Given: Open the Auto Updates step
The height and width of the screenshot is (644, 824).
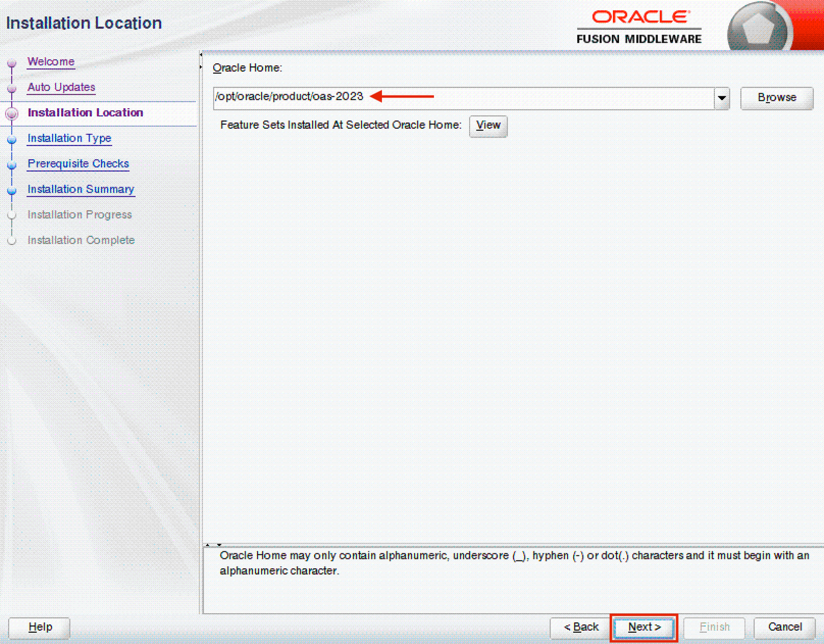Looking at the screenshot, I should point(61,88).
